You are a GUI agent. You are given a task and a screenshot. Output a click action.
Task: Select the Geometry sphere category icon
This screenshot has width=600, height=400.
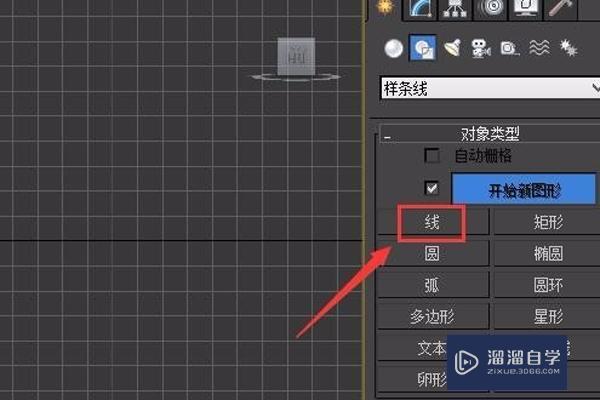[394, 49]
